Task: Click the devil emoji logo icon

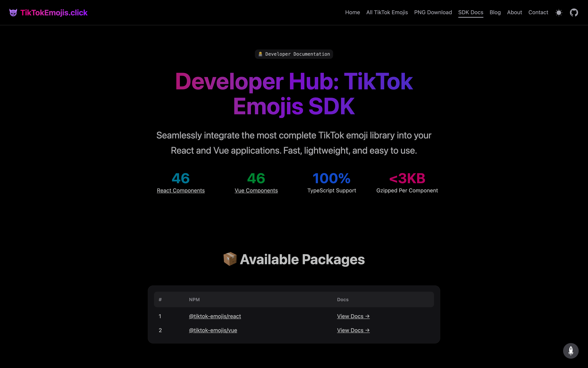Action: click(13, 12)
